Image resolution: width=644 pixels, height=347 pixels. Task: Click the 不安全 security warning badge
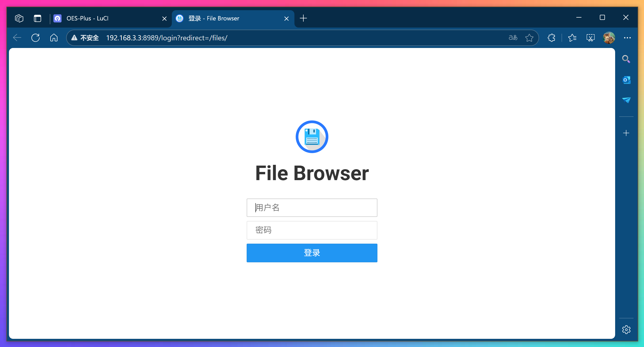point(85,38)
